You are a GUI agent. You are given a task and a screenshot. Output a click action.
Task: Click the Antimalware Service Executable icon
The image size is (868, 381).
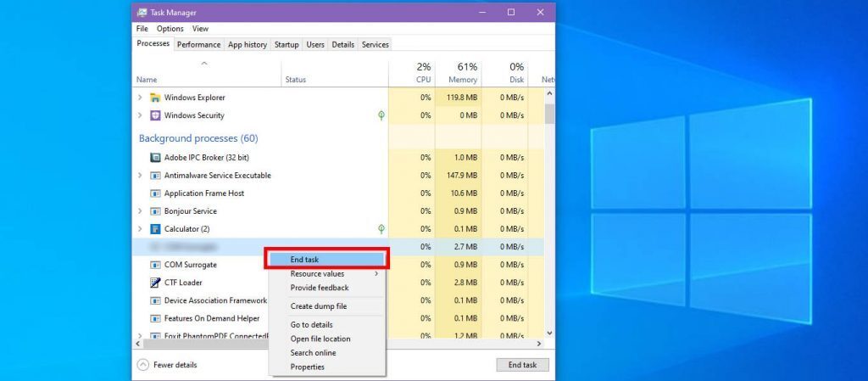(x=155, y=175)
